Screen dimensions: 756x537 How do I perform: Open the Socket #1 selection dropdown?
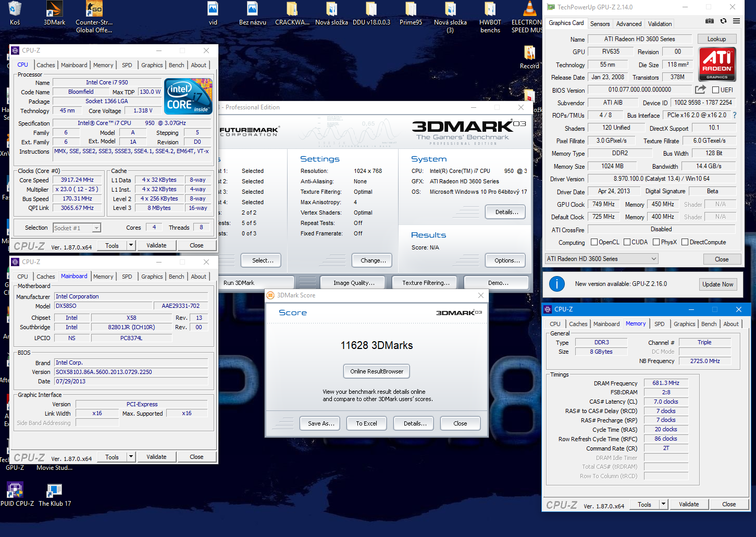(x=77, y=228)
